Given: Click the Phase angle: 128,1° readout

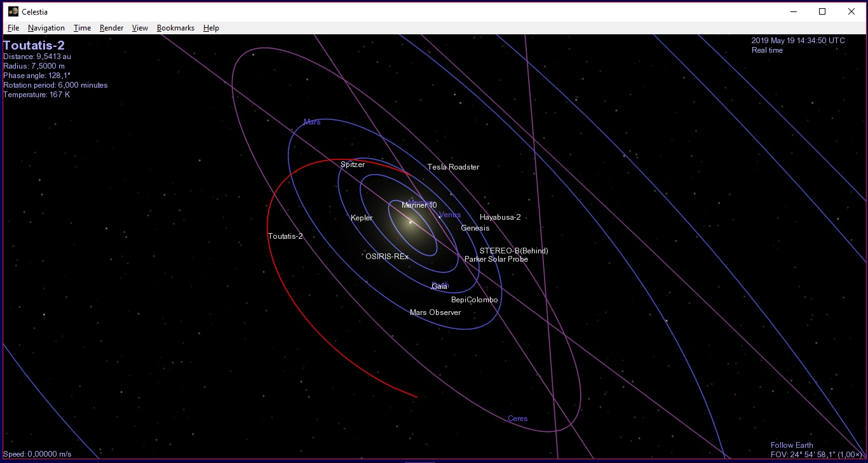Looking at the screenshot, I should pos(37,76).
